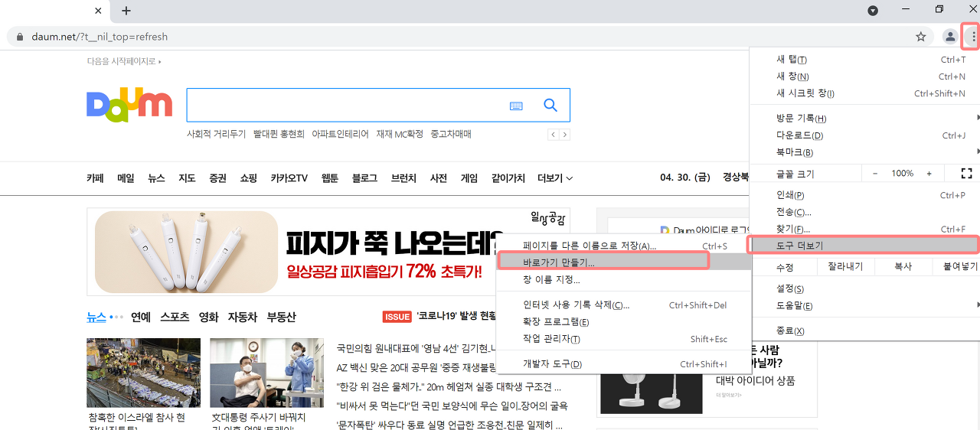Open 작업 관리자 from submenu
This screenshot has height=430, width=980.
(x=624, y=339)
